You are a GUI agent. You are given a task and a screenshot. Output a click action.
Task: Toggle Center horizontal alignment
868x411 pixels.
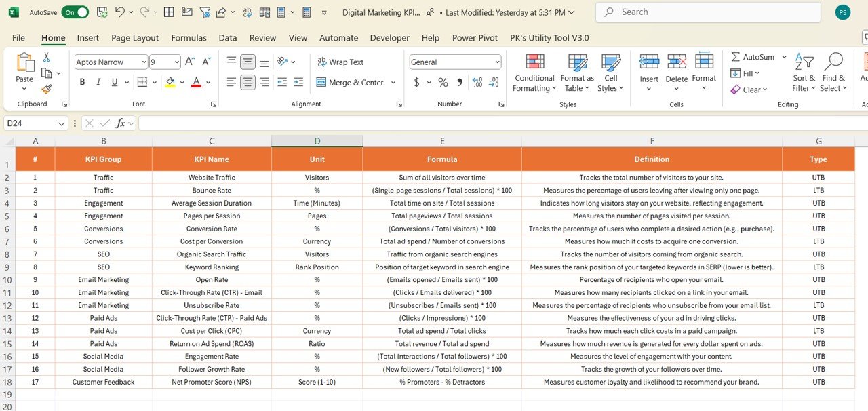(248, 82)
